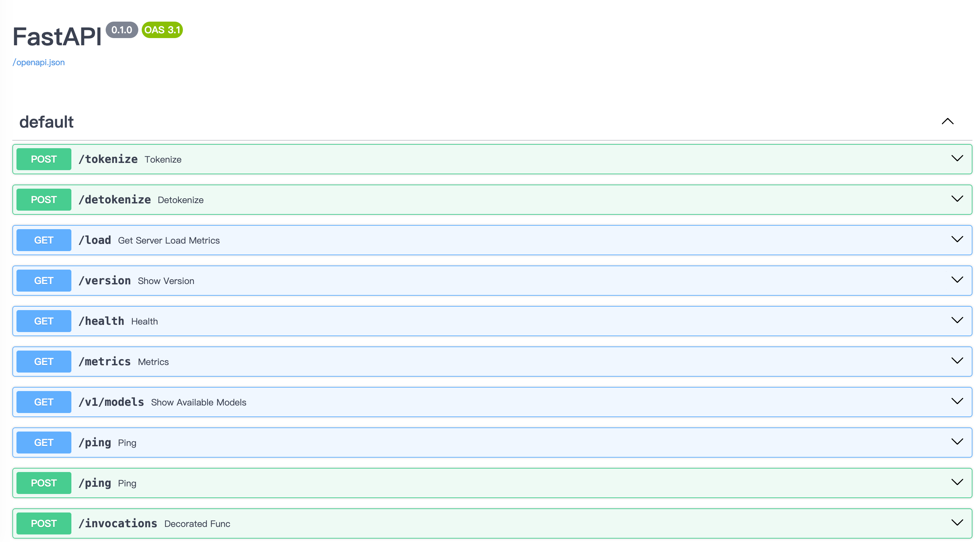Select the /metrics endpoint path
980x542 pixels.
(x=105, y=362)
